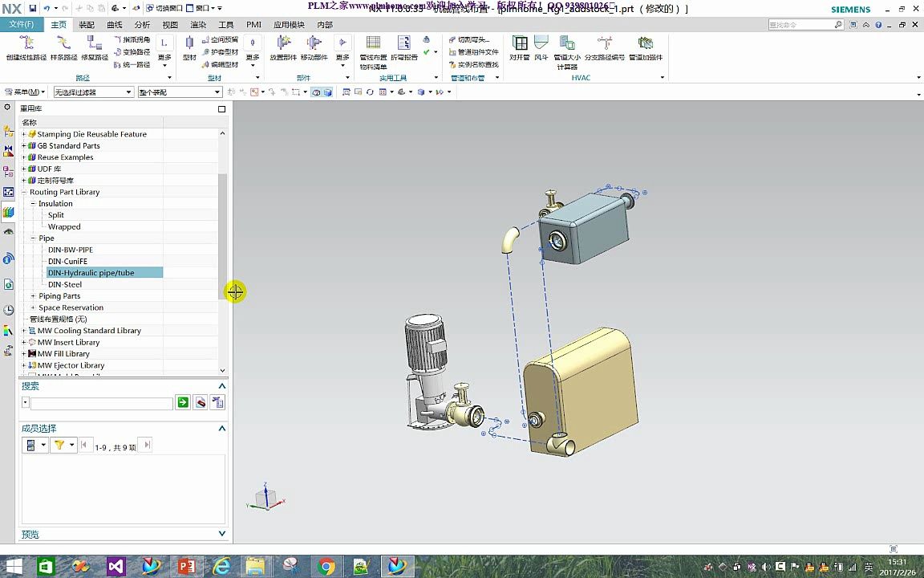This screenshot has width=924, height=578.
Task: Expand the Piping Parts node
Action: click(x=33, y=296)
